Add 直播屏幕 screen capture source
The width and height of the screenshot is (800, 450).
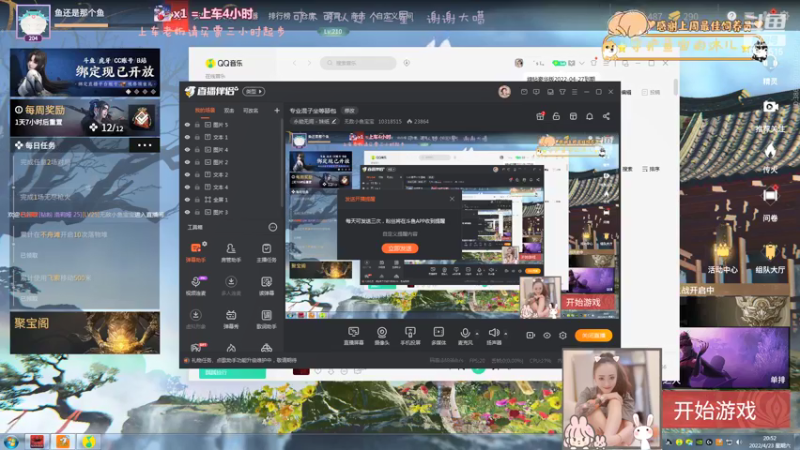click(x=353, y=336)
